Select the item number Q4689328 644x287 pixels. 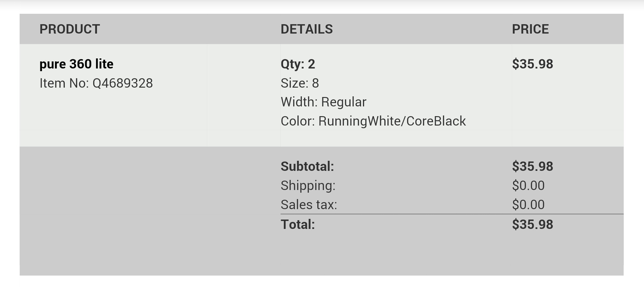coord(122,83)
